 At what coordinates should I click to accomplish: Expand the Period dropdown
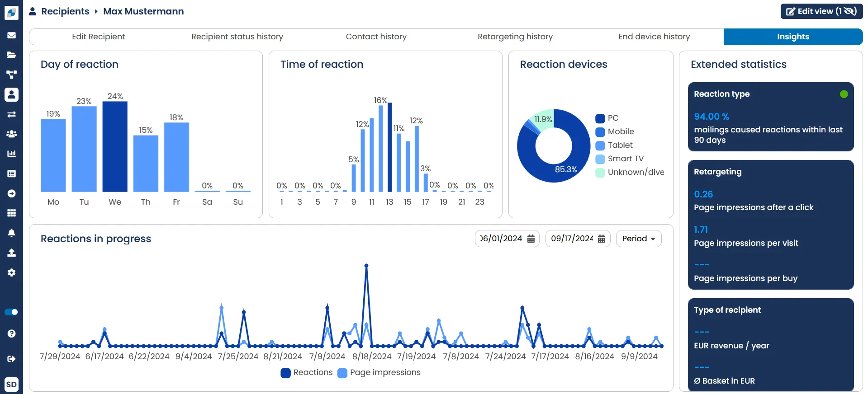click(639, 239)
